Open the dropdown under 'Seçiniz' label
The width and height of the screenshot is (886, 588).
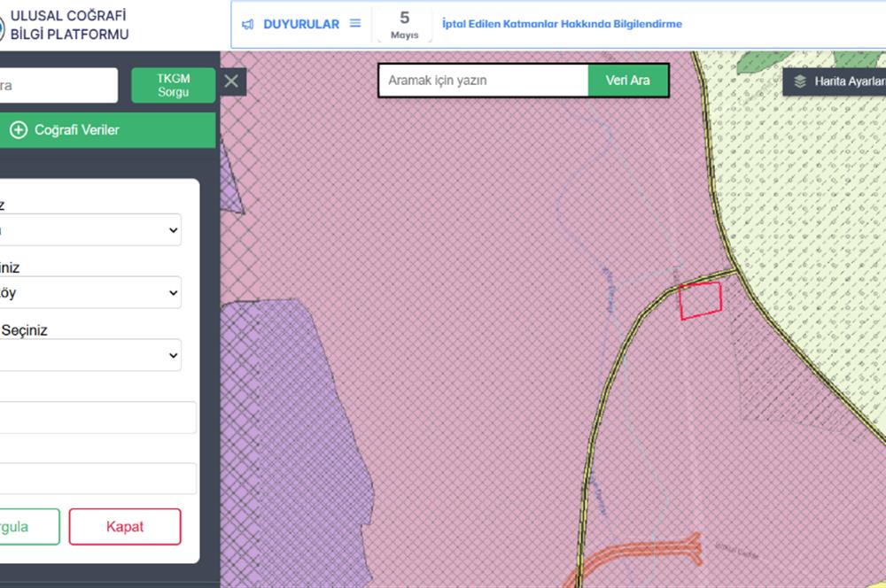point(90,355)
